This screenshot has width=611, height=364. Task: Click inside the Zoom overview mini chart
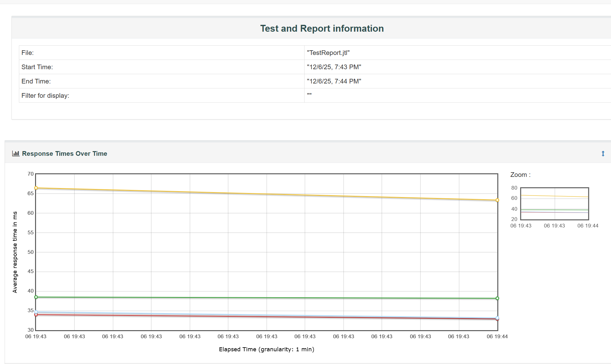point(554,204)
